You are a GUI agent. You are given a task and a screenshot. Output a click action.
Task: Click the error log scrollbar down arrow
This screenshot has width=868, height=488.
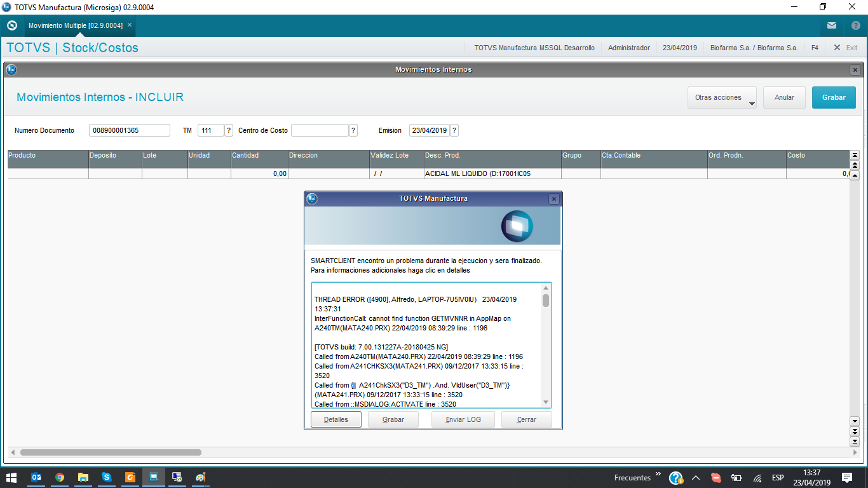click(x=546, y=402)
